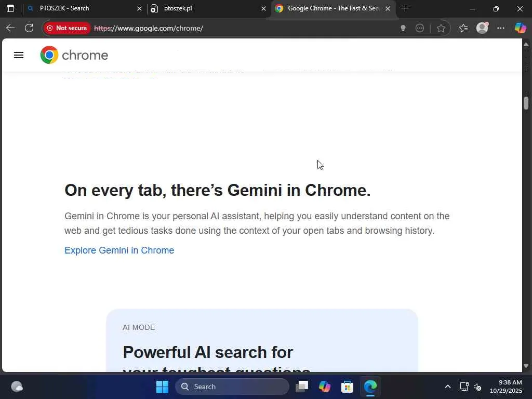This screenshot has height=399, width=532.
Task: Add page to favorites with star icon
Action: (441, 28)
